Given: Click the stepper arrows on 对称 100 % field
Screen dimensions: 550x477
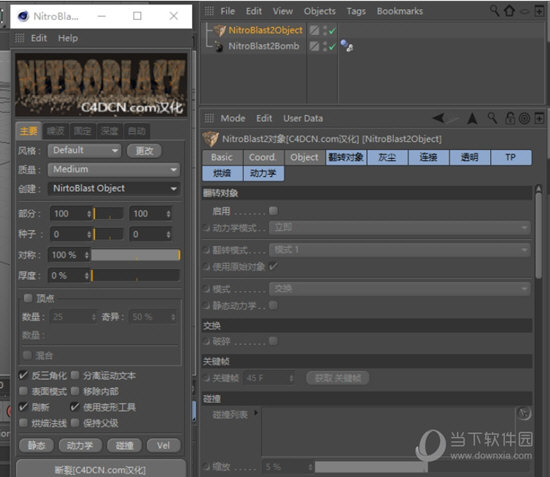Looking at the screenshot, I should click(x=87, y=255).
